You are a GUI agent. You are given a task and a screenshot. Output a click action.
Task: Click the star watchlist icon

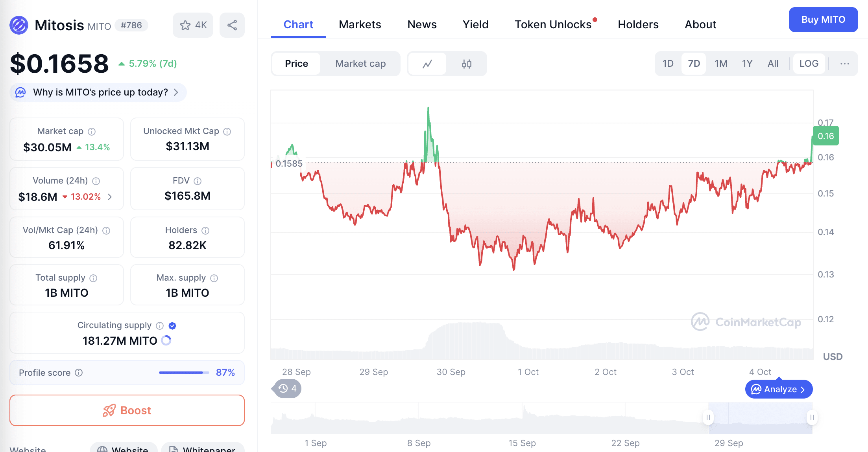185,25
